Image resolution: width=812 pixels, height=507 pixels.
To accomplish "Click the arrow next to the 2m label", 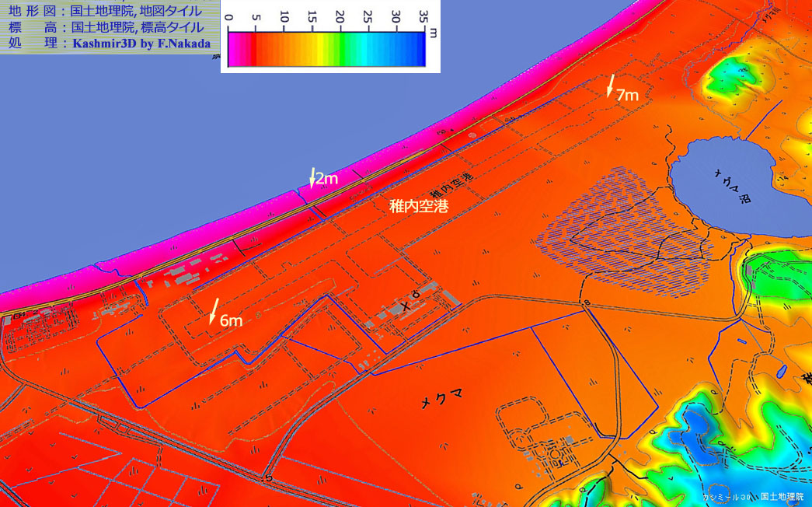I will (312, 177).
